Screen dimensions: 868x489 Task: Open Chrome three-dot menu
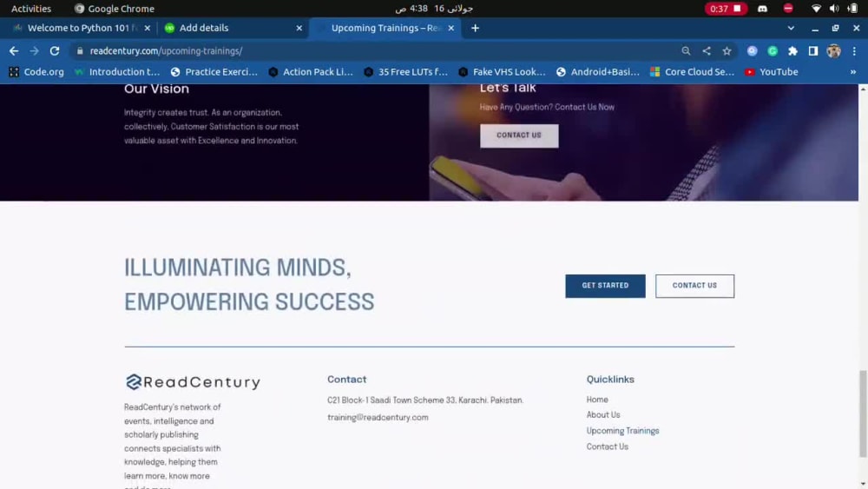(x=854, y=51)
